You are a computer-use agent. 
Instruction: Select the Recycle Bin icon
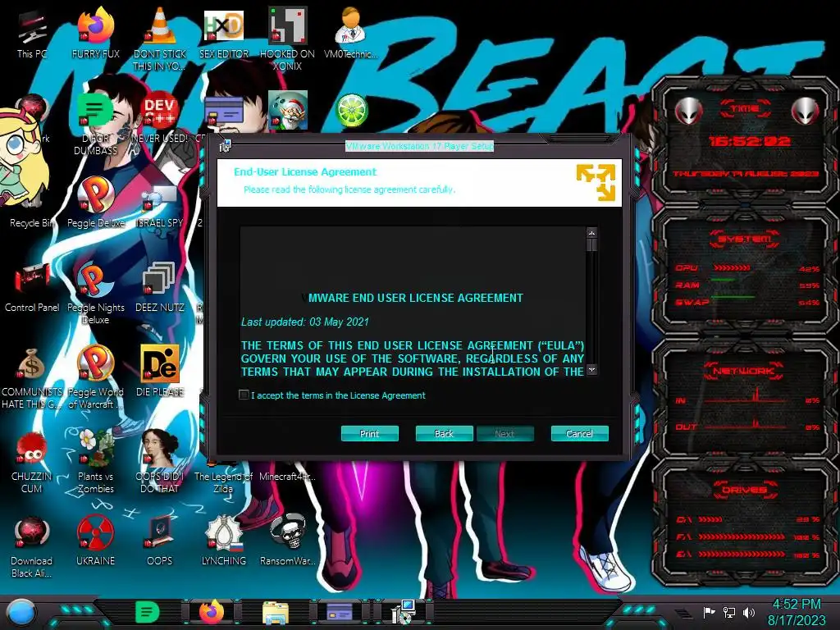tap(32, 206)
